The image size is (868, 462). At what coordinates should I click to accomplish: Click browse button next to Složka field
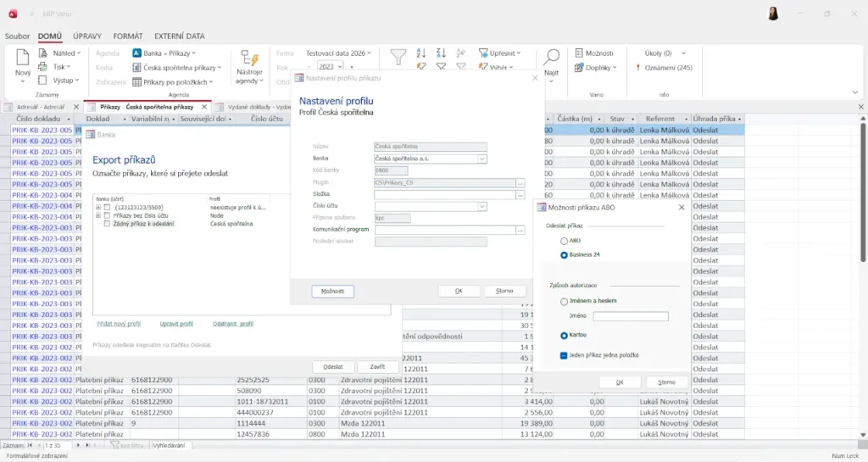coord(520,194)
